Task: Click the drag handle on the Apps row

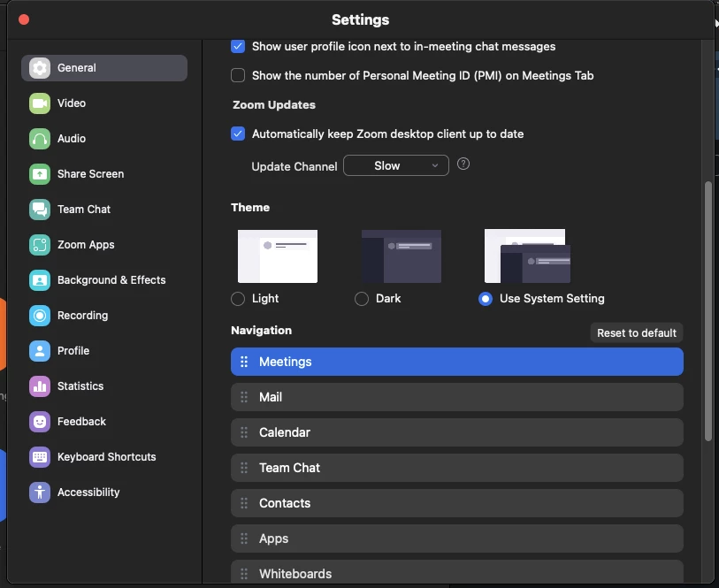Action: pyautogui.click(x=244, y=538)
